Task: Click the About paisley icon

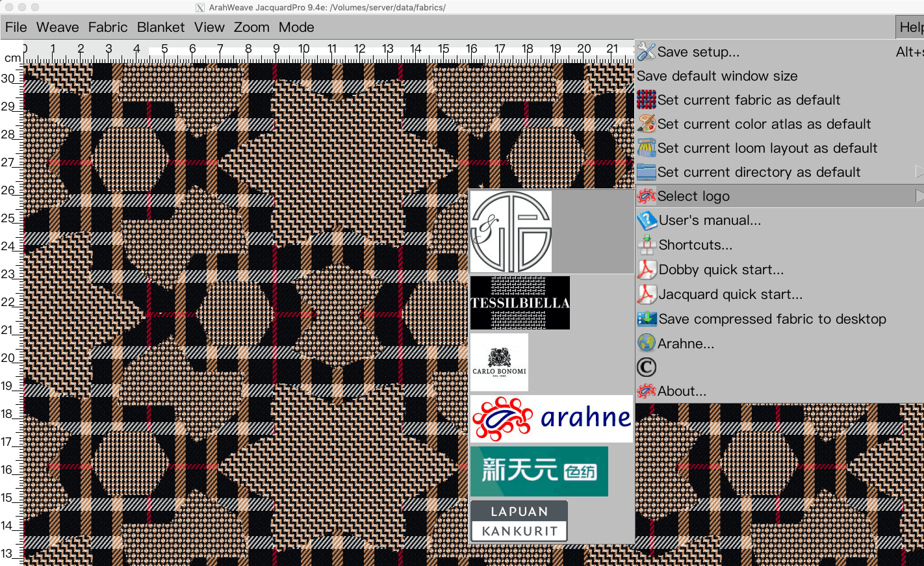Action: (647, 391)
